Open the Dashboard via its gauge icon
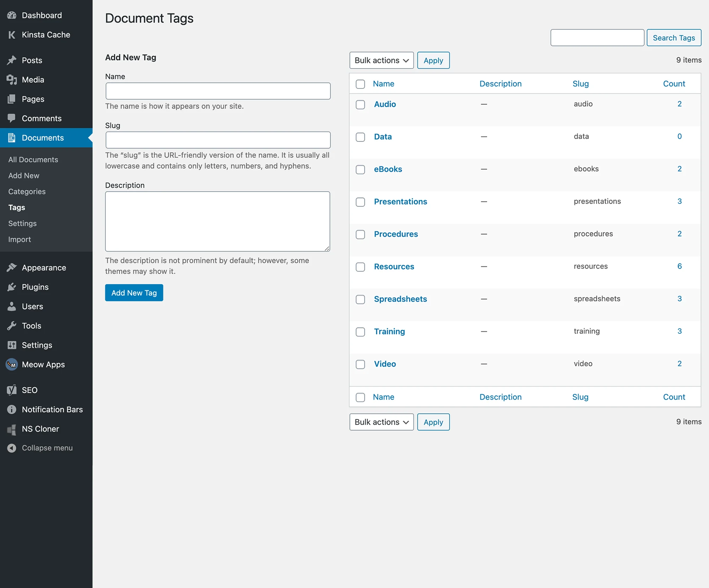 coord(12,15)
